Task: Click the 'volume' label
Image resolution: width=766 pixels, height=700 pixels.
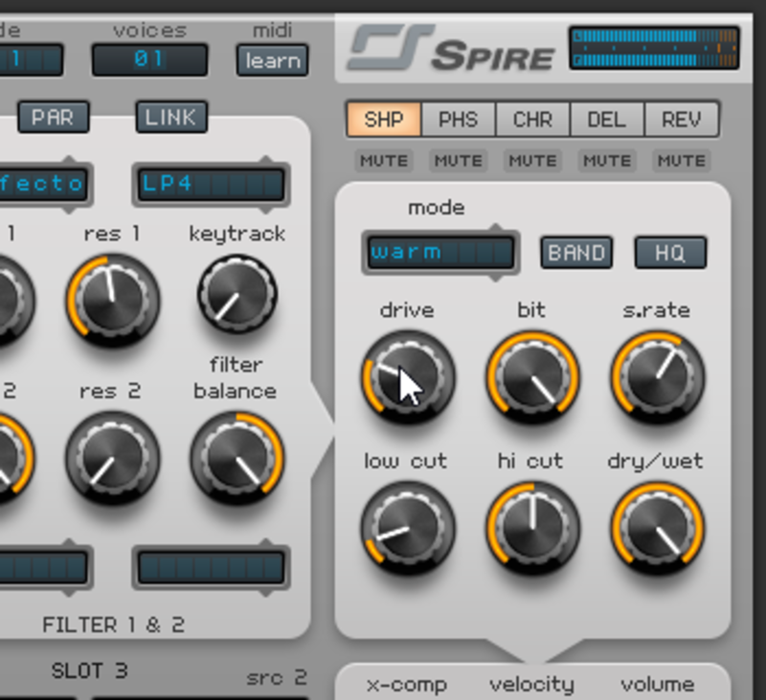Action: coord(658,685)
